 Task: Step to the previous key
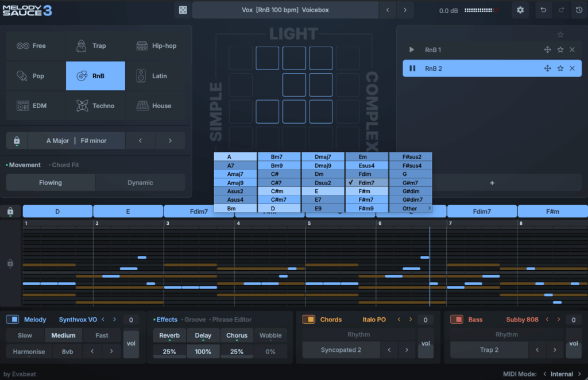tap(140, 140)
